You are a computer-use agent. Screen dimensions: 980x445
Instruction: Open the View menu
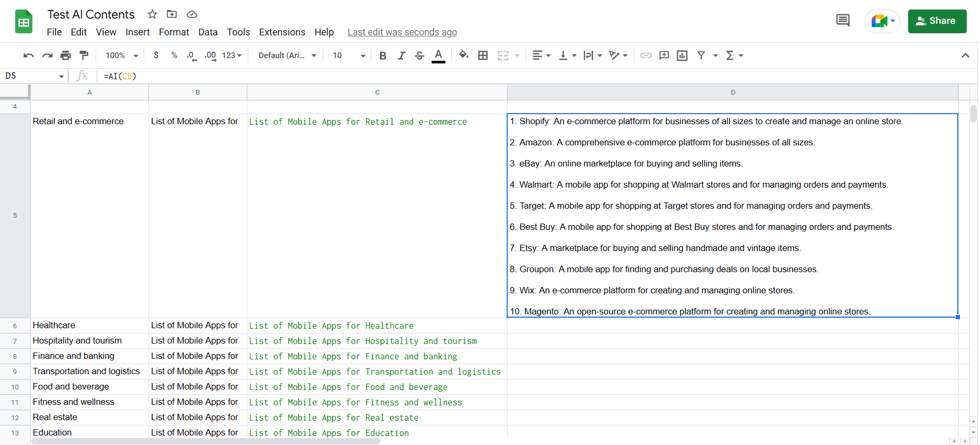[x=106, y=32]
